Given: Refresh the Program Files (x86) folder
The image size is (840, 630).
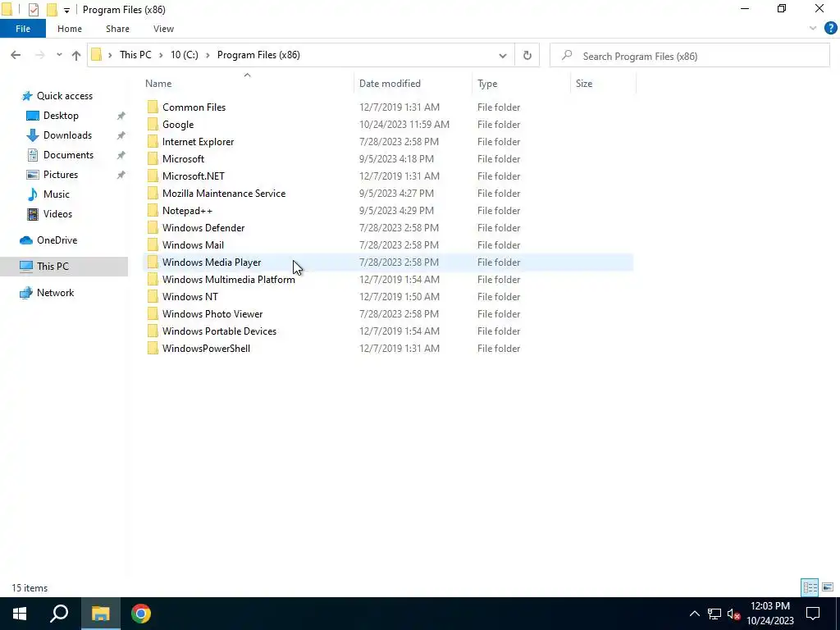Looking at the screenshot, I should pos(527,55).
